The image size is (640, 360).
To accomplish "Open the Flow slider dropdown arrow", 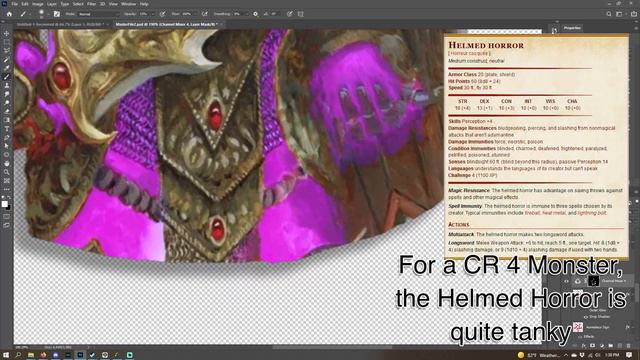I will tap(195, 14).
